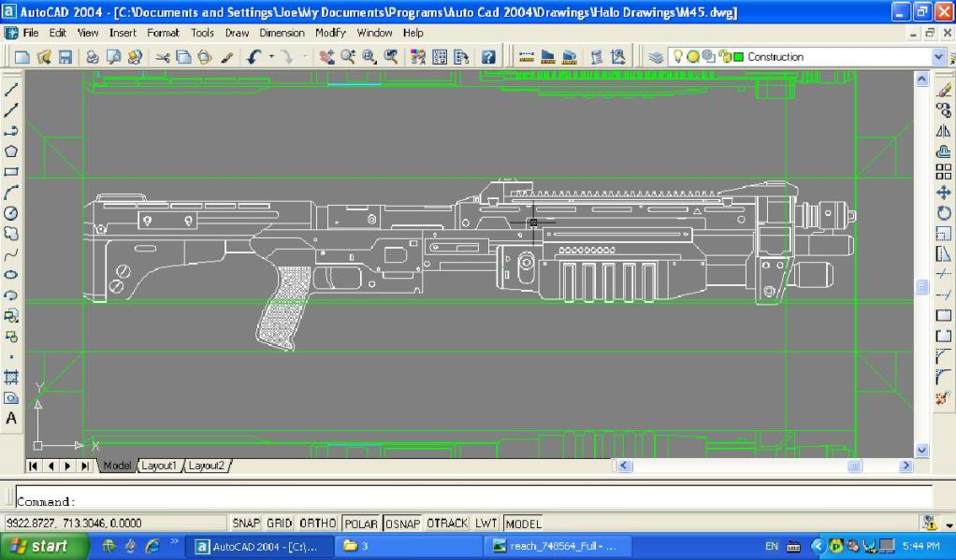
Task: Open the DesignCenter icon
Action: (x=440, y=57)
